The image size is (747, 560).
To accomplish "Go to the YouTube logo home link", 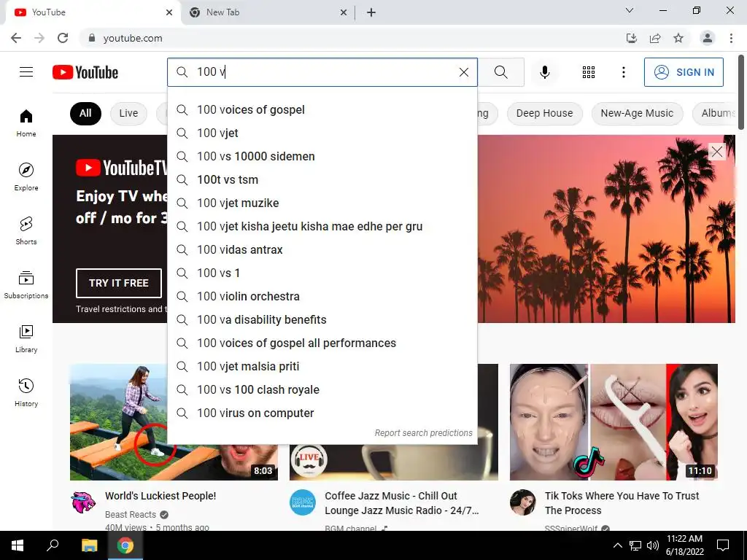I will pyautogui.click(x=85, y=72).
